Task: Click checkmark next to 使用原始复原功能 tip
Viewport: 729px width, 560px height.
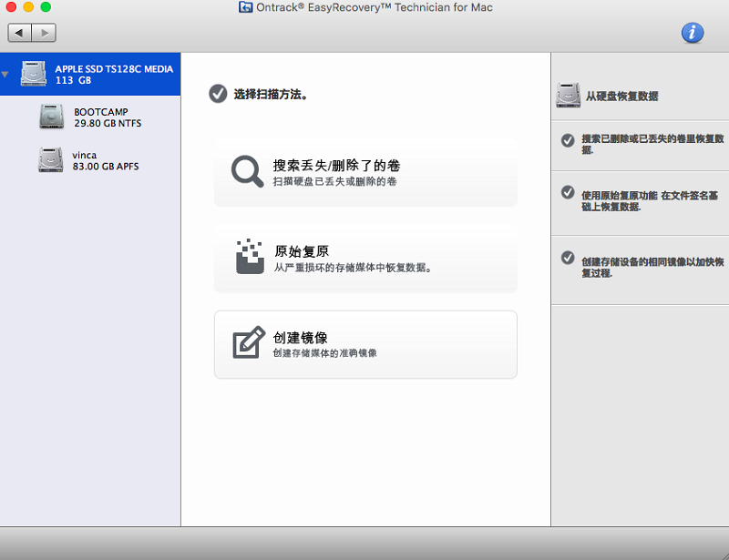Action: point(568,193)
